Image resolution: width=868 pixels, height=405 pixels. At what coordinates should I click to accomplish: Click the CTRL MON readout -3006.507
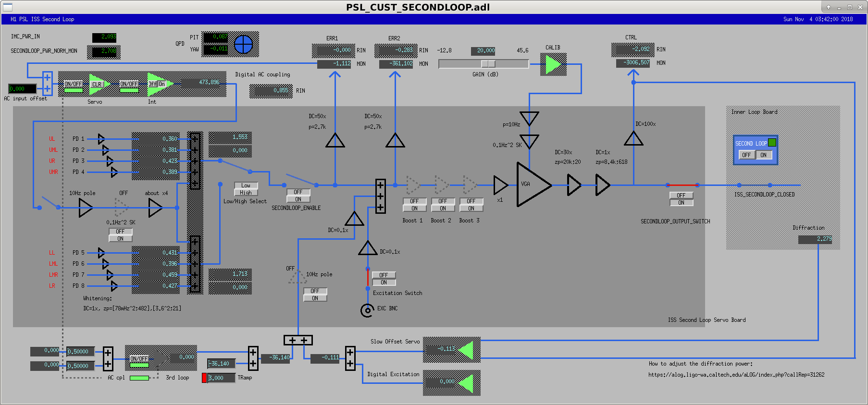pyautogui.click(x=633, y=62)
